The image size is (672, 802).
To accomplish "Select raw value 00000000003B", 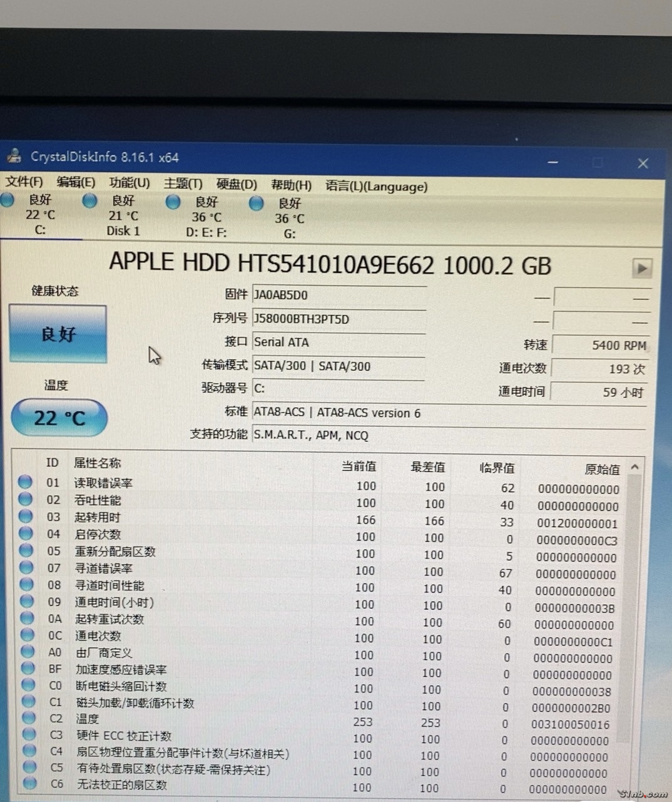I will point(575,608).
